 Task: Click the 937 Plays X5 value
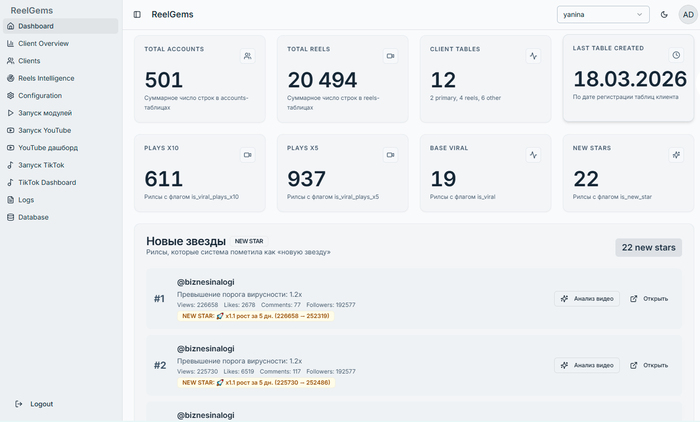pyautogui.click(x=306, y=179)
